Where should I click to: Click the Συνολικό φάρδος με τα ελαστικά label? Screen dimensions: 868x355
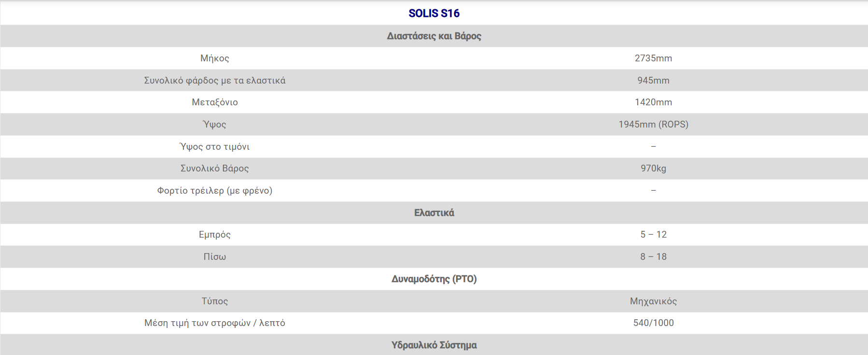pos(214,81)
